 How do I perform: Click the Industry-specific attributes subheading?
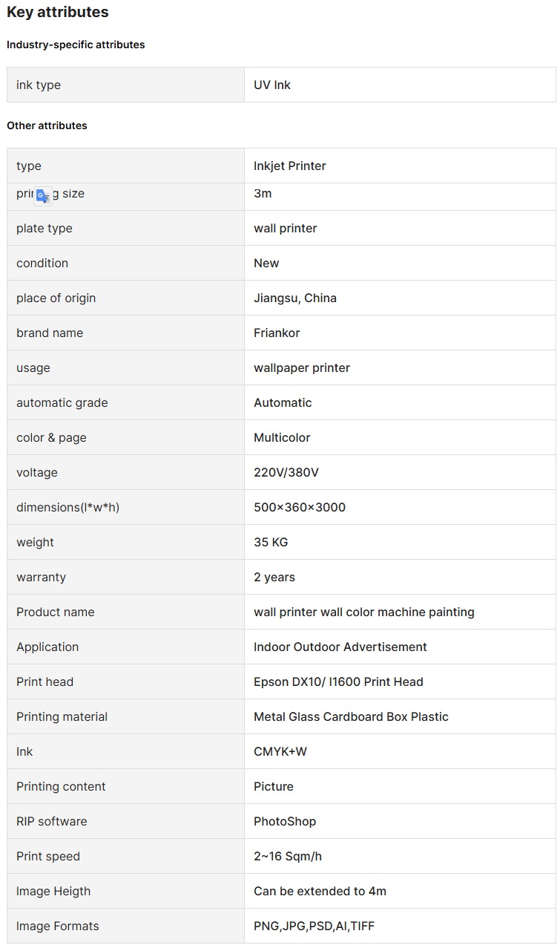[76, 45]
